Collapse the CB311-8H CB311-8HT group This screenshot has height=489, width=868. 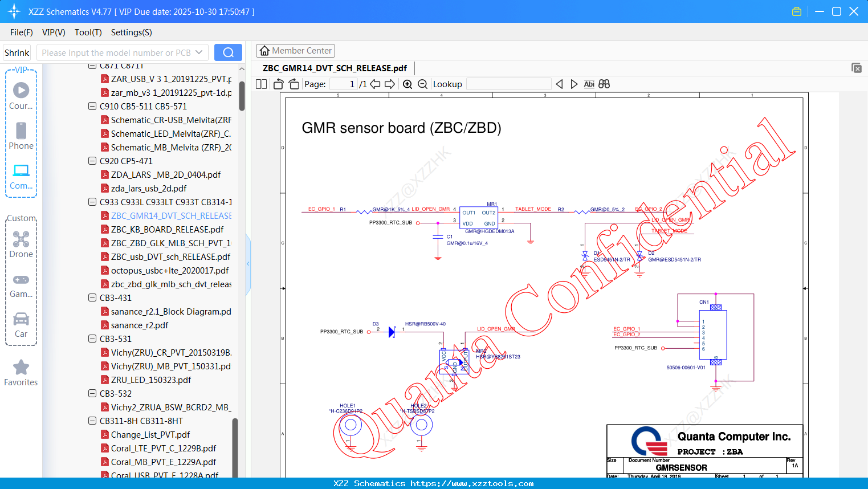pyautogui.click(x=92, y=421)
